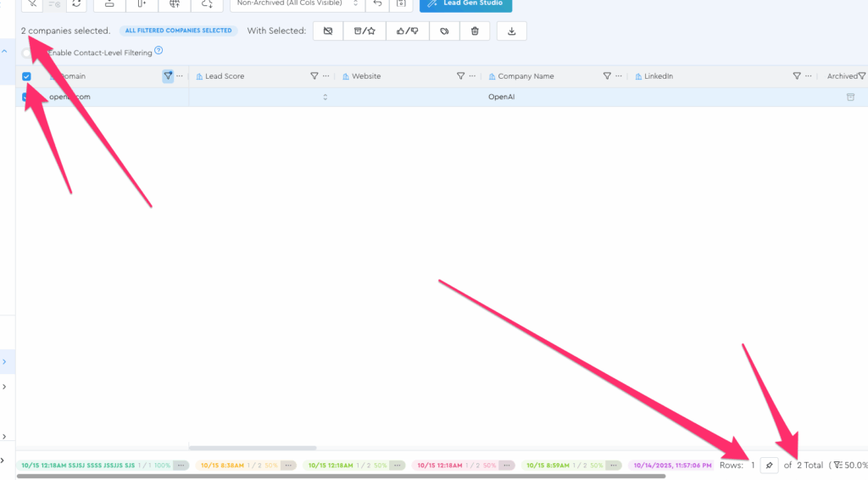Click the pin icon beside Rows count
This screenshot has height=480, width=868.
tap(769, 465)
